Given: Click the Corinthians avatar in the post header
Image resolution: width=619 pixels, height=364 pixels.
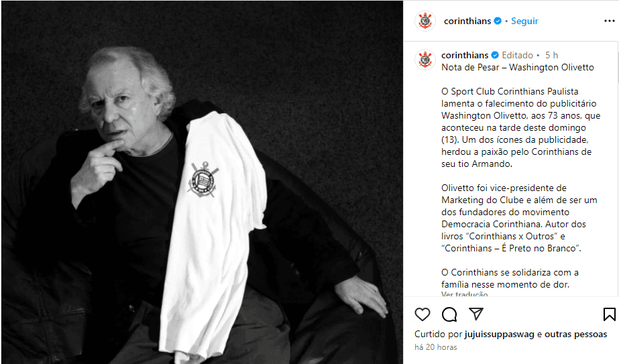Looking at the screenshot, I should [x=425, y=21].
